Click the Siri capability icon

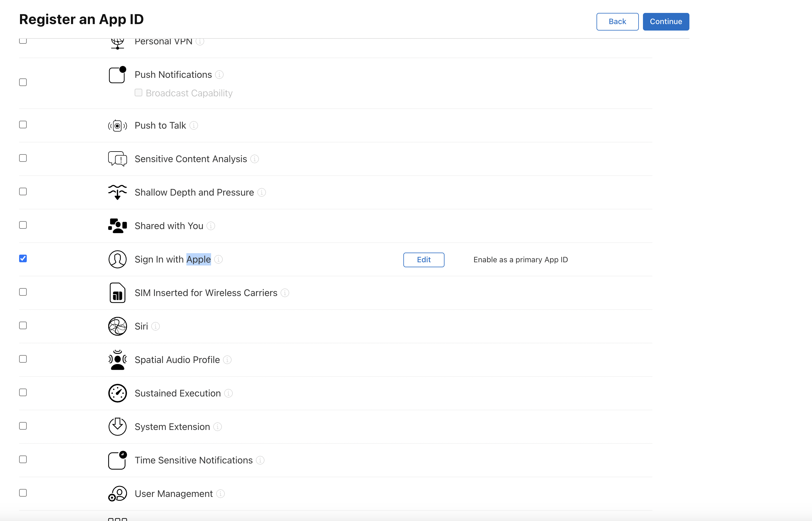point(117,326)
